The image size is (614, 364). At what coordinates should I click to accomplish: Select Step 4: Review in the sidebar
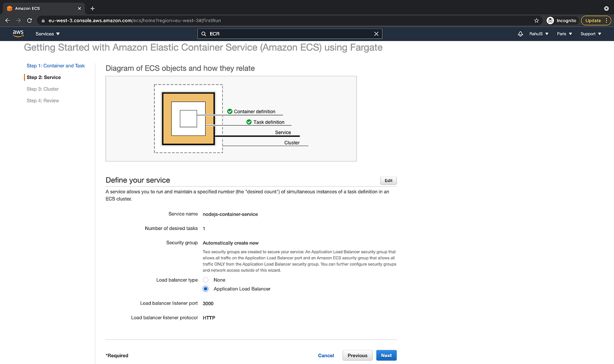click(43, 100)
